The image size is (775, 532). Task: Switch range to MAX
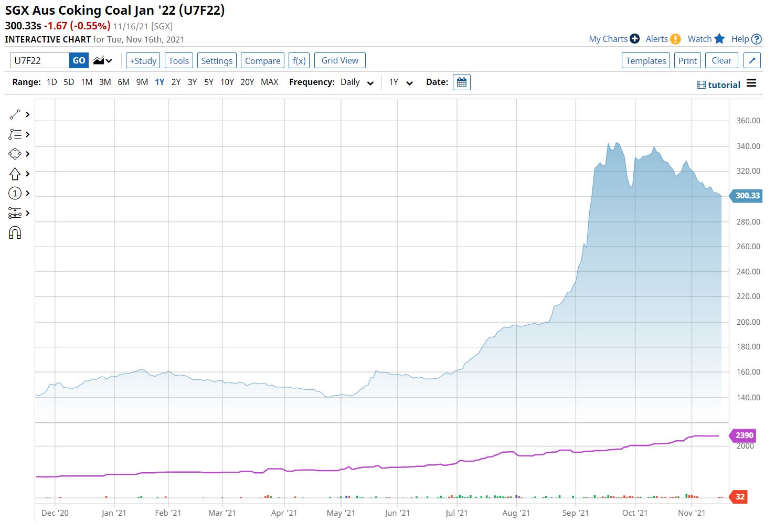(269, 82)
